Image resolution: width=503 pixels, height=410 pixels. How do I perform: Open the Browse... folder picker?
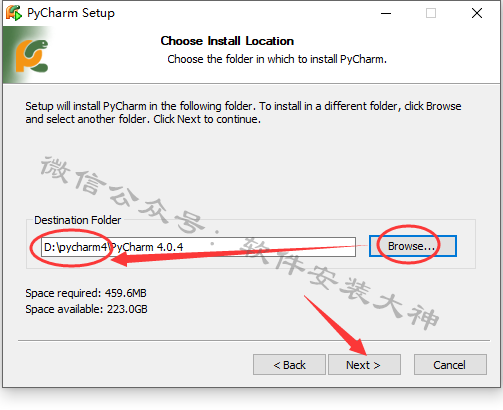click(413, 246)
